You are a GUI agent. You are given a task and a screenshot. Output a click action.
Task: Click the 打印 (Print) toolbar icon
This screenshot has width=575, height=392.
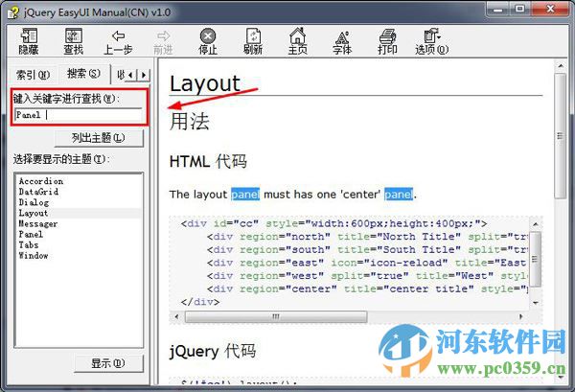(387, 41)
